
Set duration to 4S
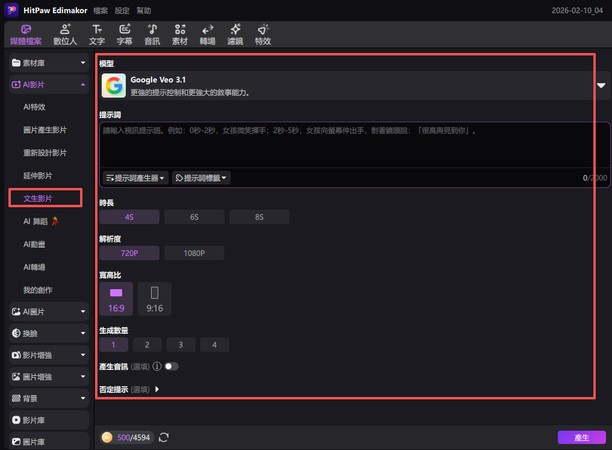pyautogui.click(x=129, y=217)
